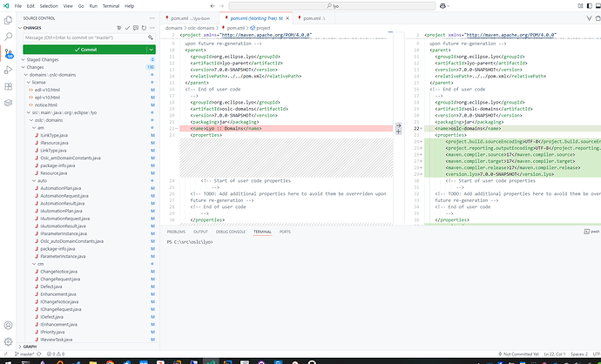
Task: Click the master branch indicator in status bar
Action: 25,354
